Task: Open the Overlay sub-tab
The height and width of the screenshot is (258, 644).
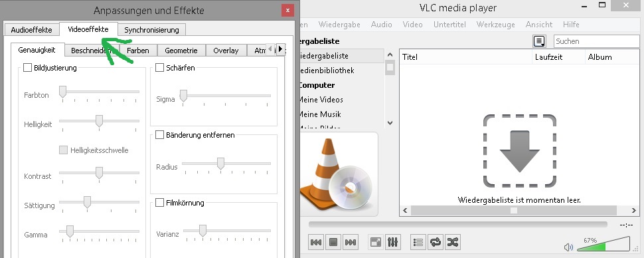Action: tap(226, 51)
